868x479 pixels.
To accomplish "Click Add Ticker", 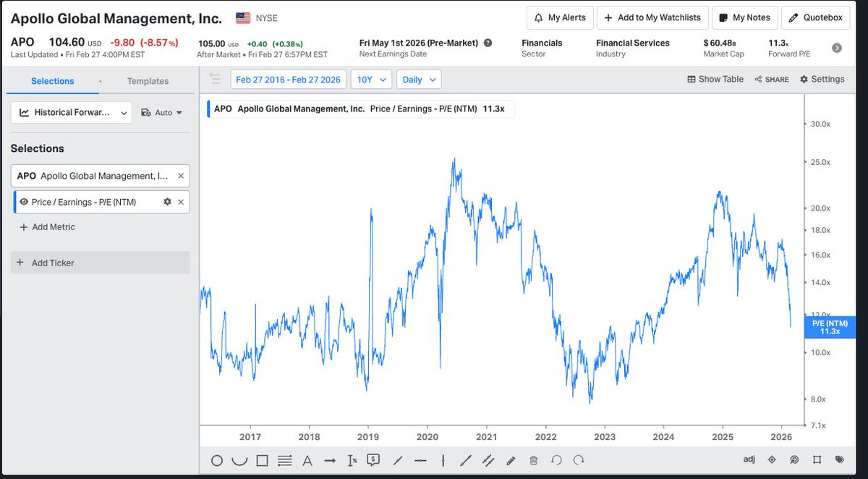I will 100,263.
